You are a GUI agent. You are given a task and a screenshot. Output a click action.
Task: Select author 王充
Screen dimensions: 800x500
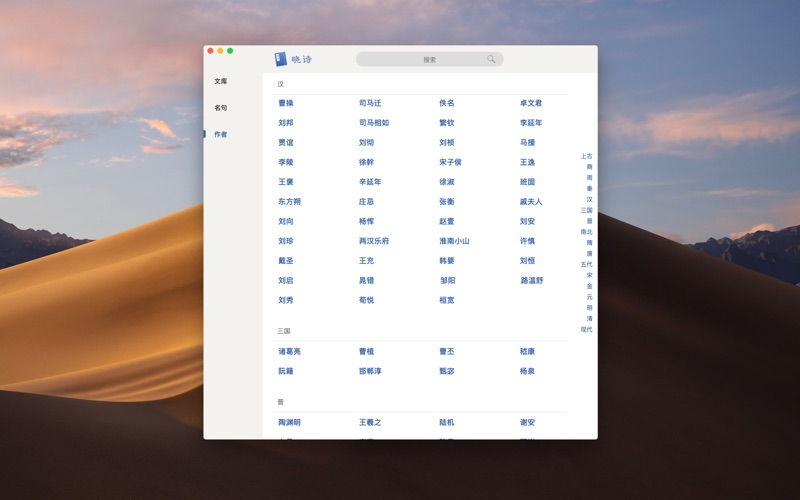[x=366, y=261]
